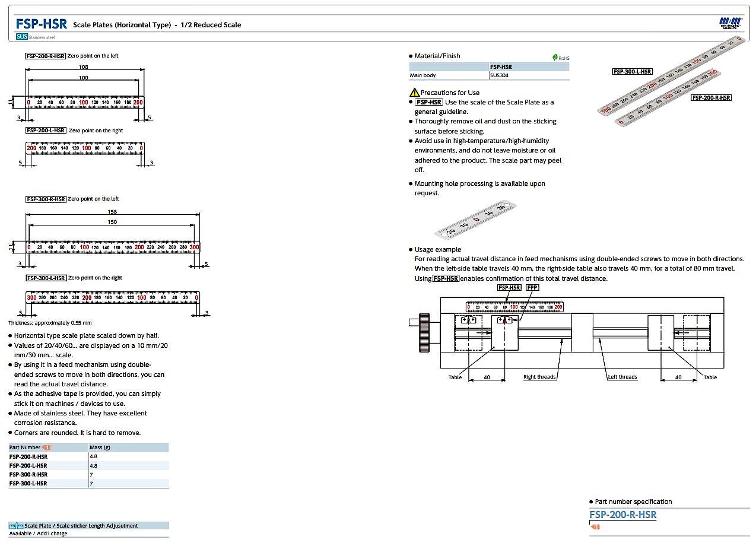Screen dimensions: 756x543
Task: Click FSP-200-R-HSR label beside product photo
Action: pyautogui.click(x=711, y=97)
